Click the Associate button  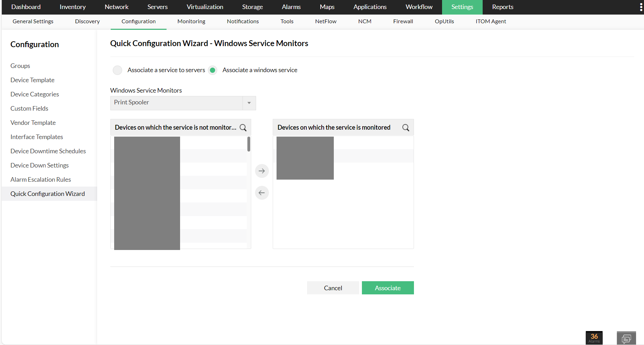388,288
